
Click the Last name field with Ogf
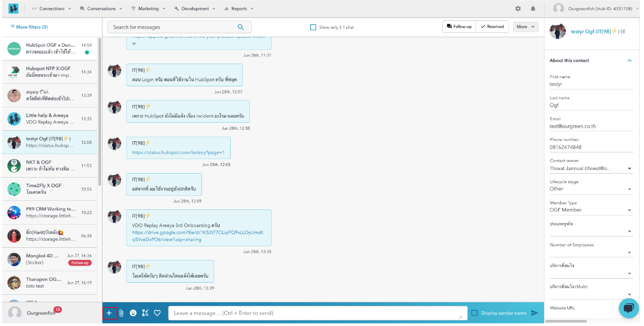click(591, 105)
